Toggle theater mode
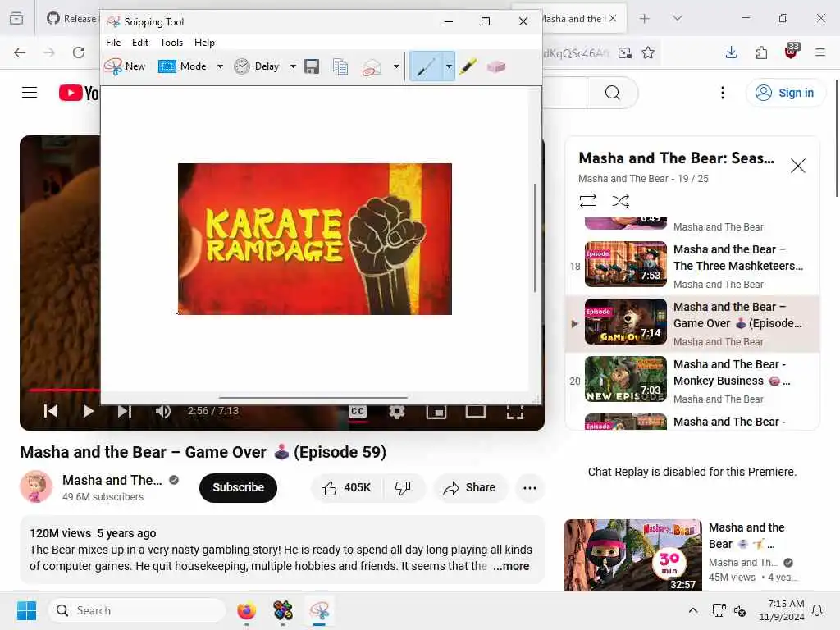Viewport: 840px width, 630px height. pyautogui.click(x=476, y=412)
